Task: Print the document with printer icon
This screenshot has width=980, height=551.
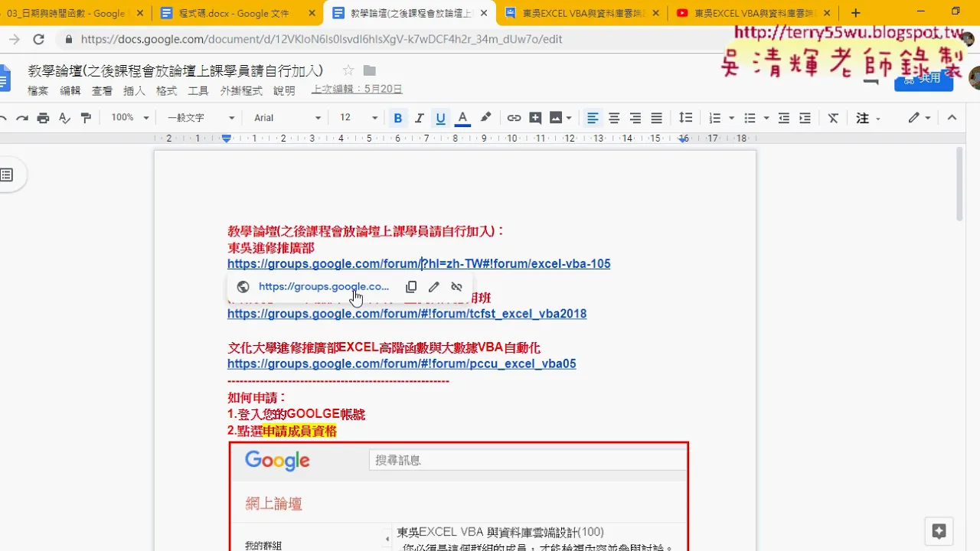Action: (x=43, y=118)
